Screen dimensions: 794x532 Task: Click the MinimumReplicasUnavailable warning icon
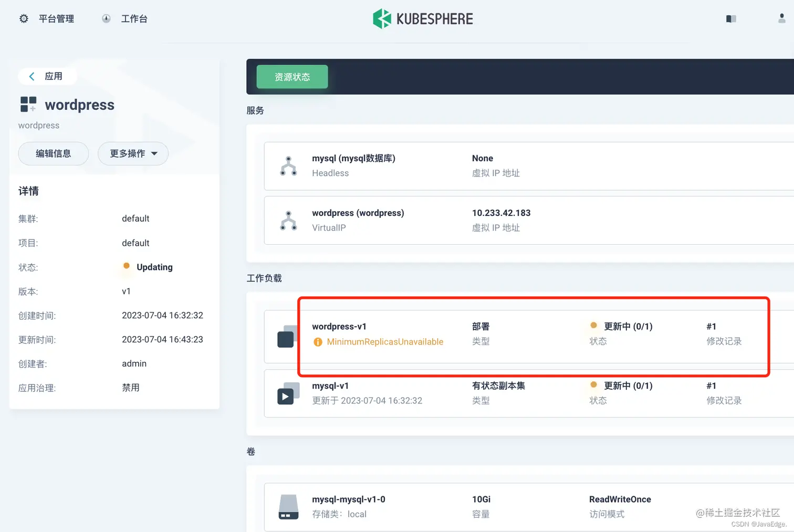(x=318, y=342)
